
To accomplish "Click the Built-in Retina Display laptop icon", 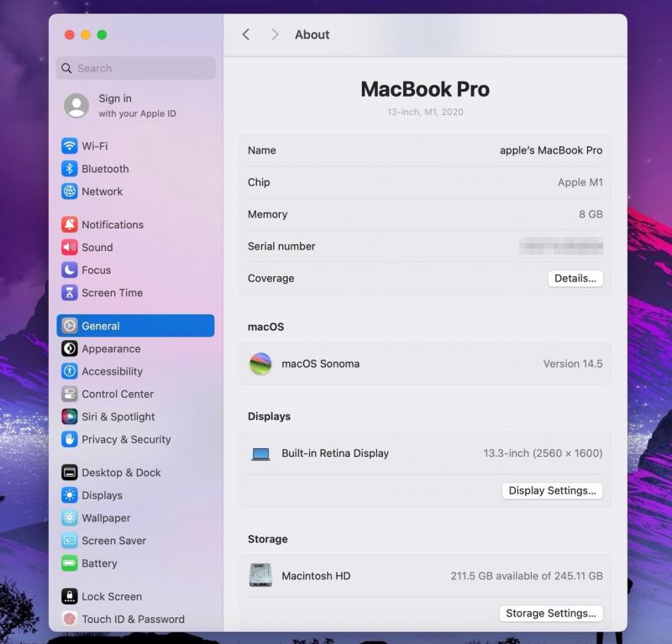I will (x=260, y=453).
